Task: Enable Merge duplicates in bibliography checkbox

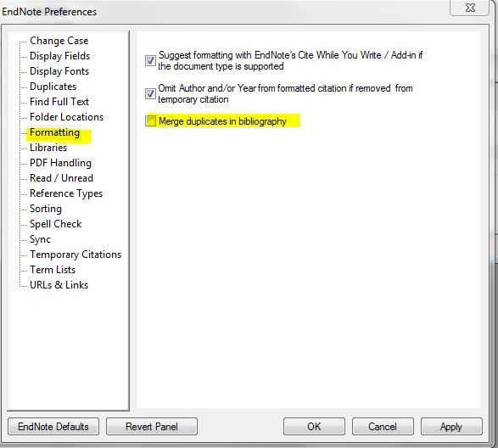Action: click(x=151, y=120)
